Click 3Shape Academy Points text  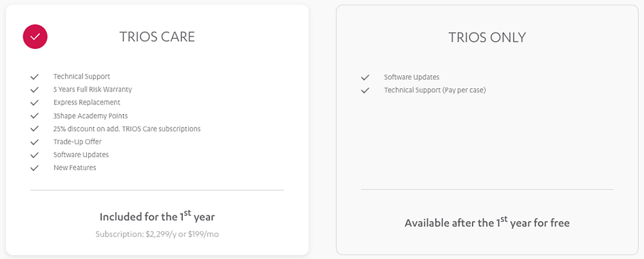click(x=91, y=116)
